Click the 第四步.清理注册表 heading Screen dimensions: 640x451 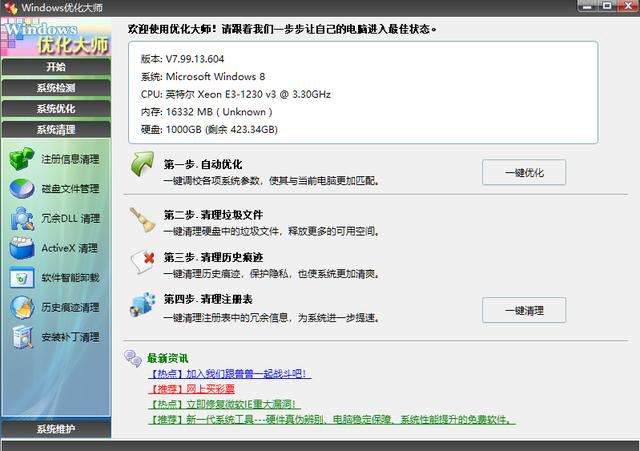coord(208,299)
